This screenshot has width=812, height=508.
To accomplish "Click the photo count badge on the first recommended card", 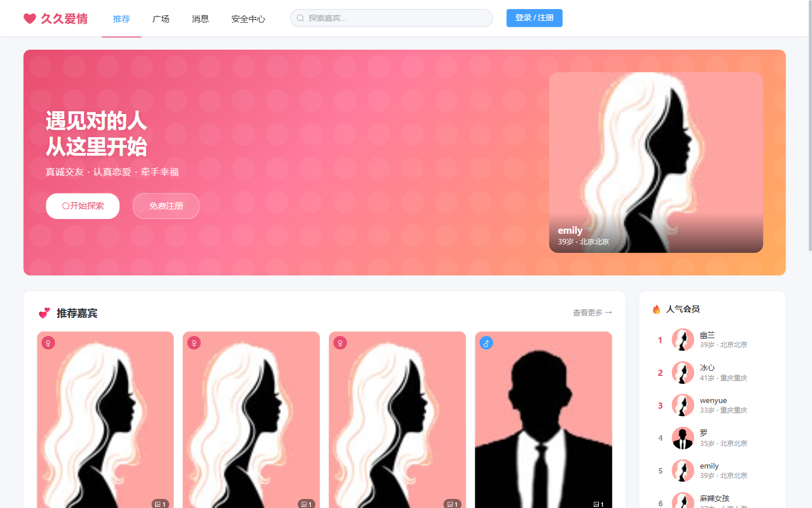I will tap(160, 504).
